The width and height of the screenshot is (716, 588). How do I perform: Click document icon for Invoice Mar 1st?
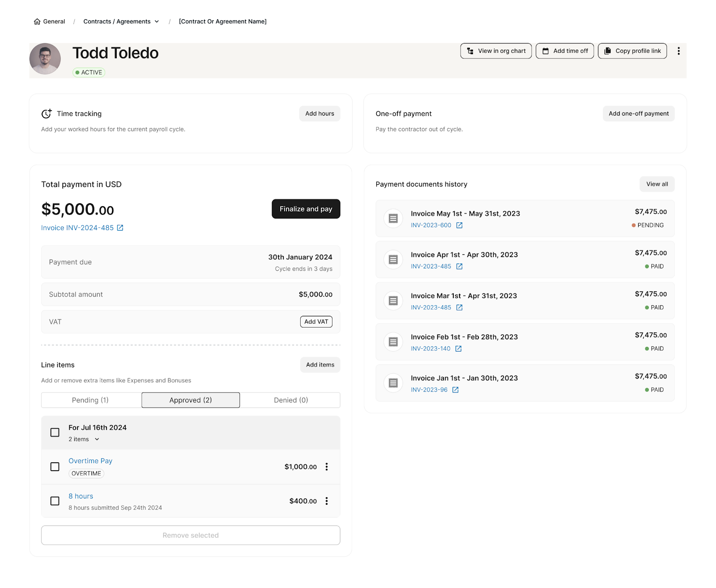tap(393, 301)
